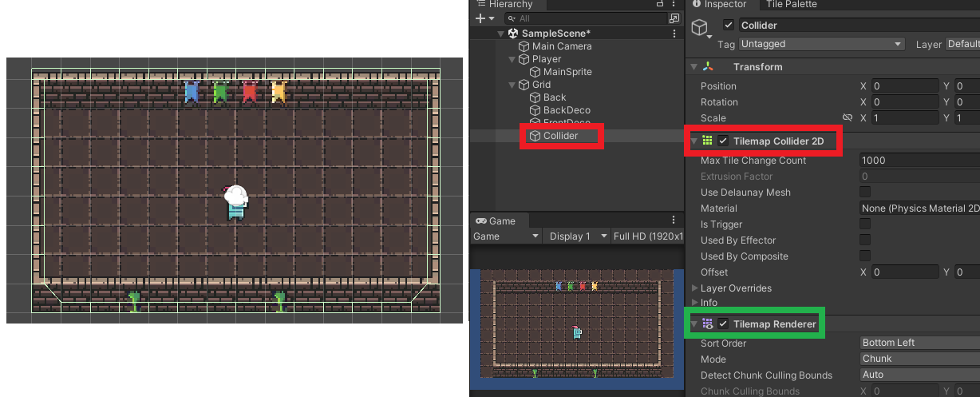Collapse the Grid object foldout
Screen dimensions: 980x397
point(512,85)
